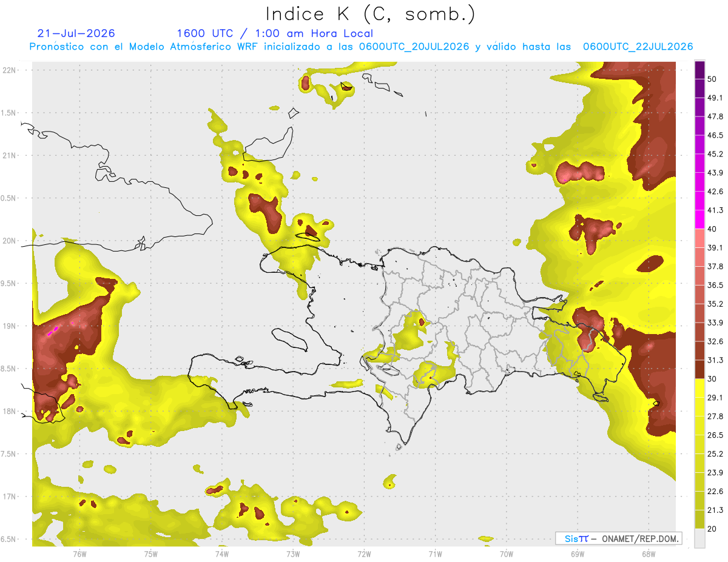Click the color scale value "37.8"
728x562 pixels.
pyautogui.click(x=716, y=266)
